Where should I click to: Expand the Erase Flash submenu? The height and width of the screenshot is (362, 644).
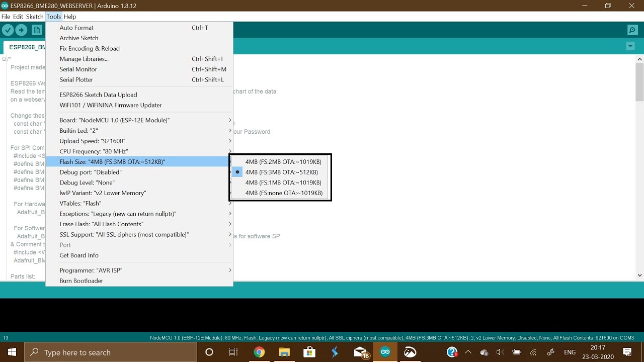[139, 224]
